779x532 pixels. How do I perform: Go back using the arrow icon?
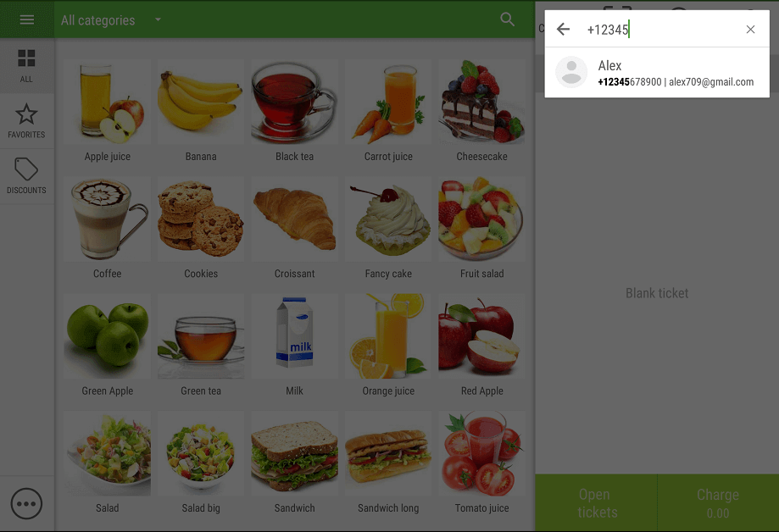tap(563, 30)
